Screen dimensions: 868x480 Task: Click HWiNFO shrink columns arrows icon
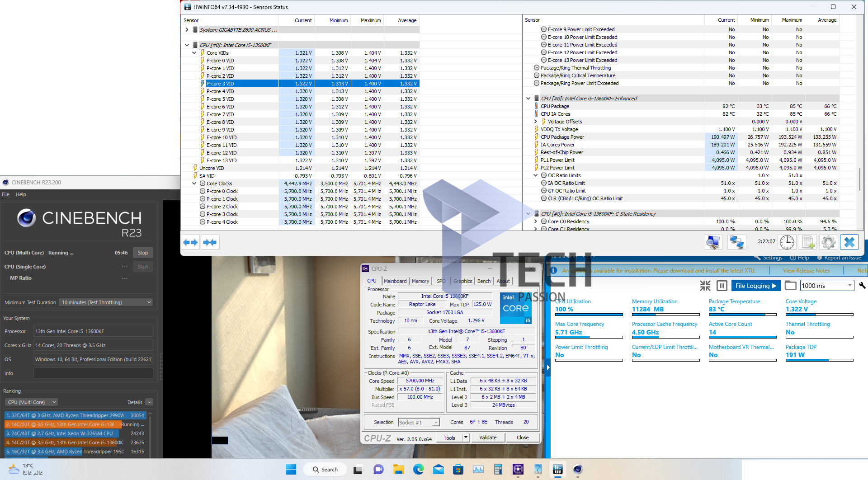coord(210,243)
